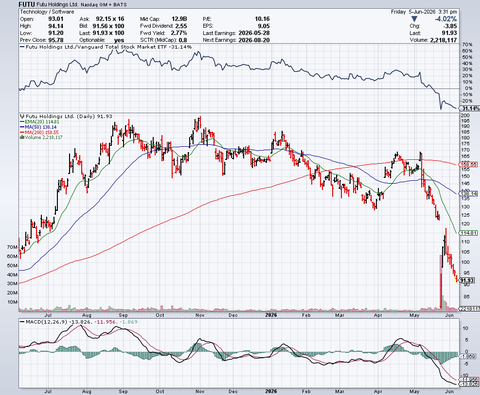Click the 'Nasdaq GM + BATS' exchange label
Viewport: 480px width, 395px height.
(x=104, y=5)
